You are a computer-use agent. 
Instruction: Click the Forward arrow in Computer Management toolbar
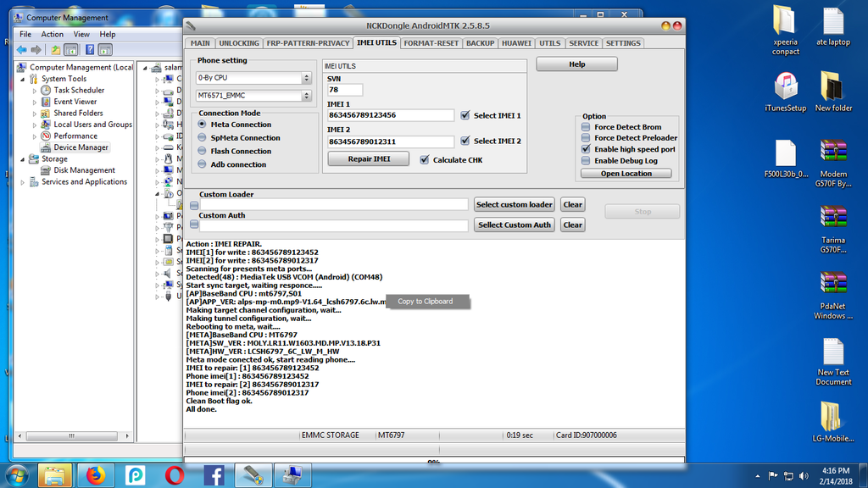pyautogui.click(x=36, y=50)
